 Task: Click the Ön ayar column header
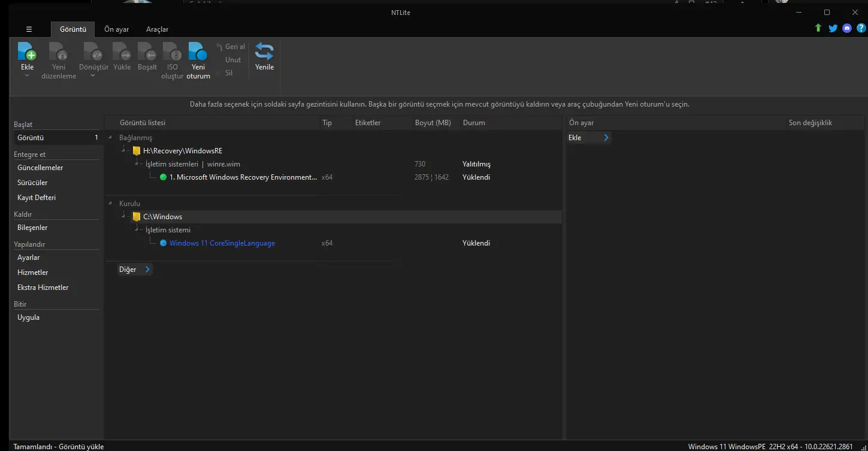tap(582, 123)
